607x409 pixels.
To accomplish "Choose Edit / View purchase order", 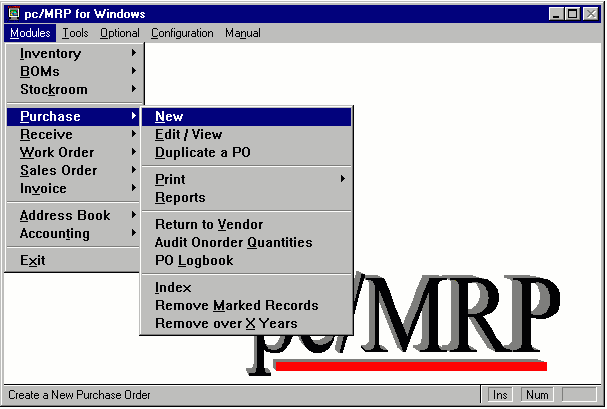I will pos(247,135).
